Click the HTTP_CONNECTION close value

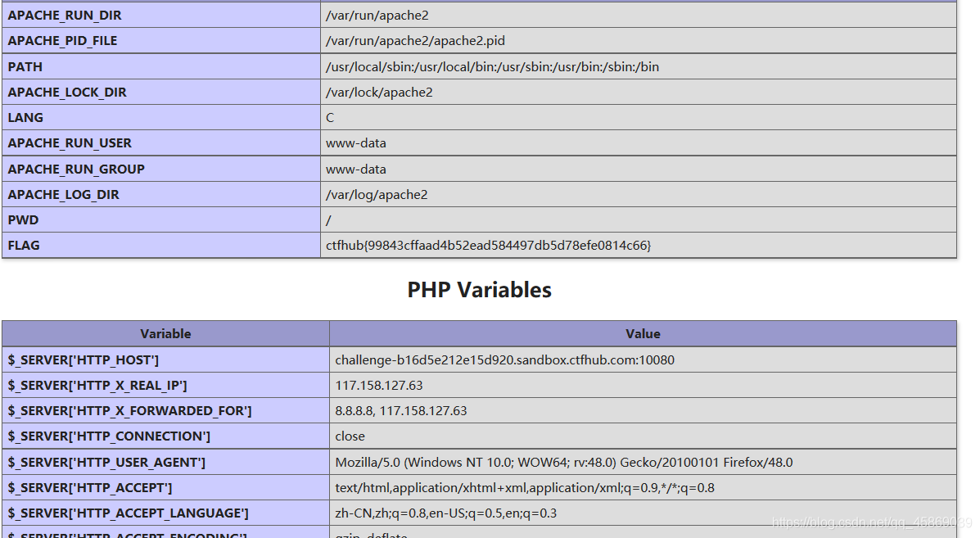point(350,436)
